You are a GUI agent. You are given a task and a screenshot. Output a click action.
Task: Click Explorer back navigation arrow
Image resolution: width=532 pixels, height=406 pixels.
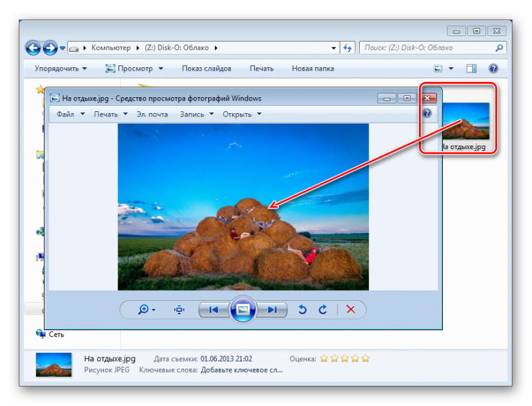click(x=33, y=48)
